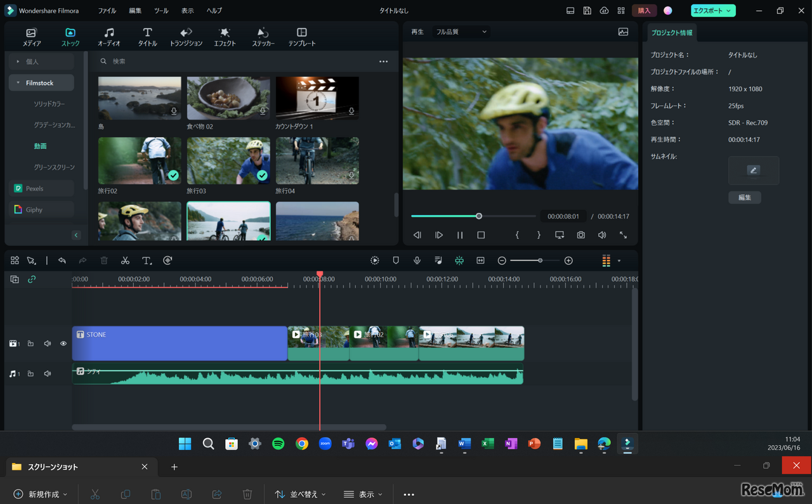This screenshot has width=812, height=504.
Task: Click the undo arrow in timeline toolbar
Action: tap(62, 261)
